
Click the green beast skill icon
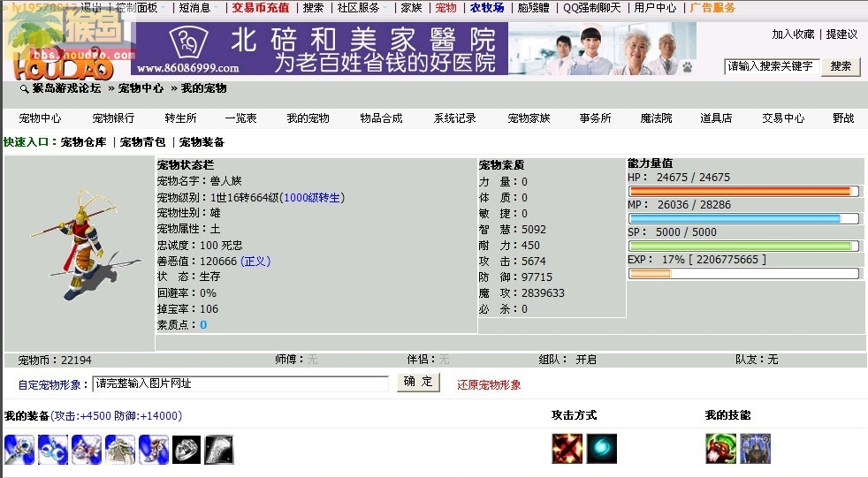[720, 449]
